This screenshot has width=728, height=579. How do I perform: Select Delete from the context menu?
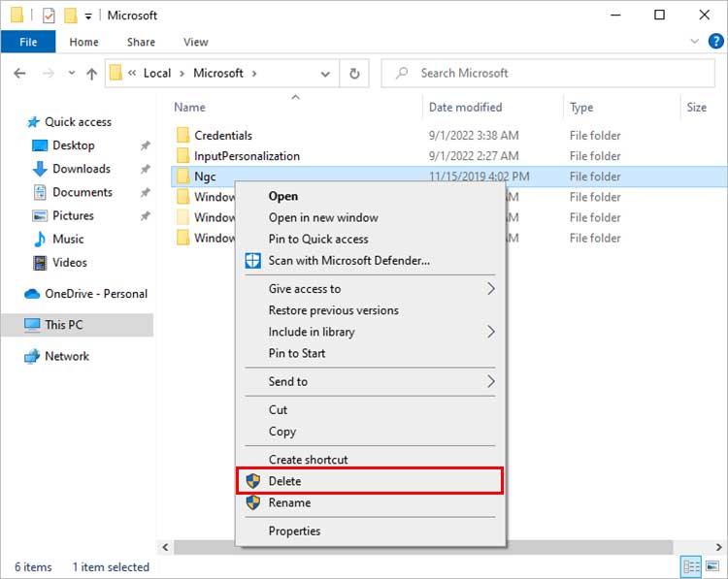click(285, 481)
